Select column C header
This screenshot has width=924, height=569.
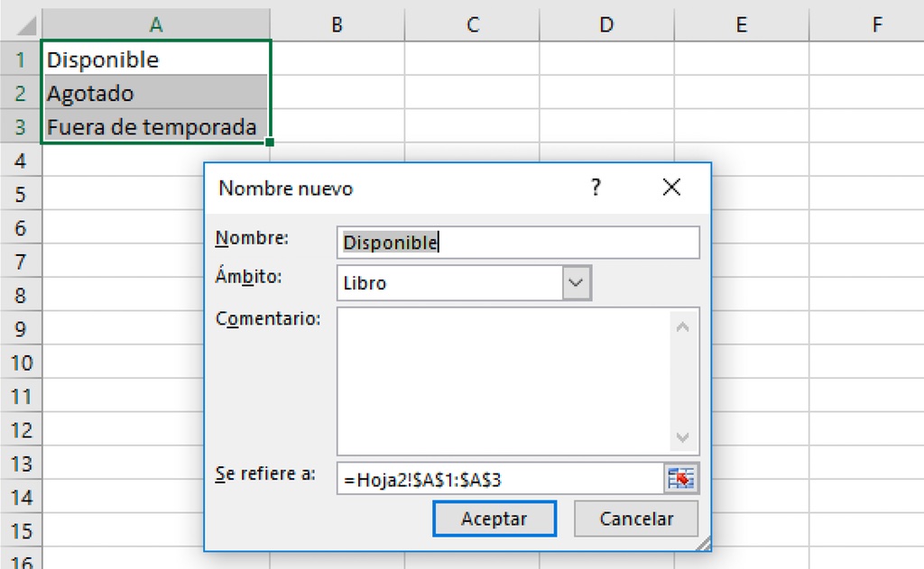click(x=471, y=25)
